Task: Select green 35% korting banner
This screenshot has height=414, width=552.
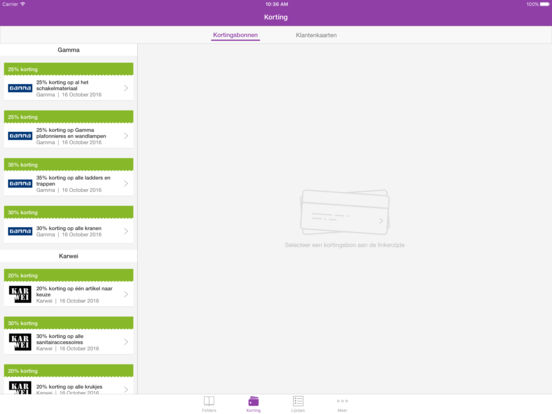Action: [69, 164]
